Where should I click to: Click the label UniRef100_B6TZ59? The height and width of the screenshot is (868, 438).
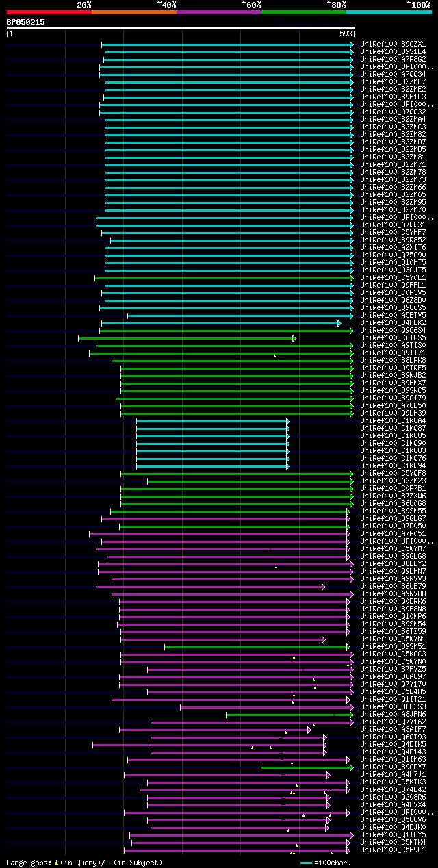coord(394,632)
